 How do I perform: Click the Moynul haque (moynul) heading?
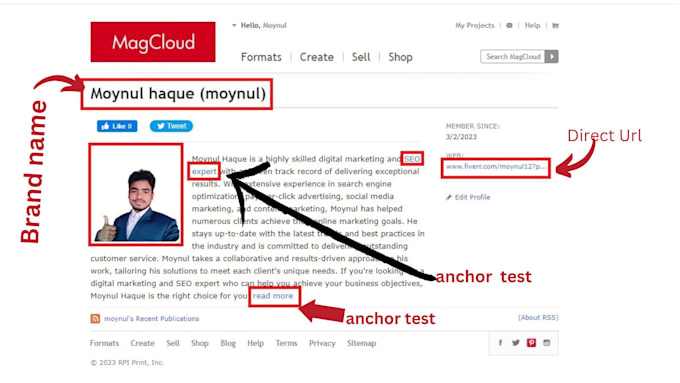click(x=178, y=94)
